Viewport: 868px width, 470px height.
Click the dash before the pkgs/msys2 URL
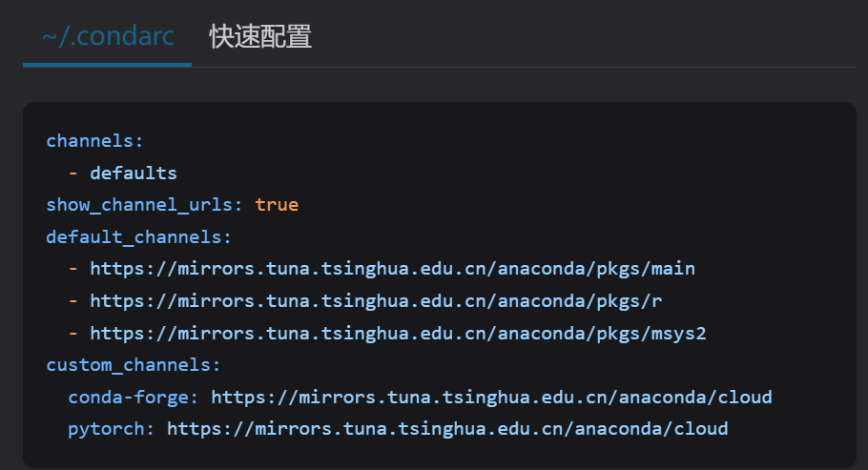(73, 334)
